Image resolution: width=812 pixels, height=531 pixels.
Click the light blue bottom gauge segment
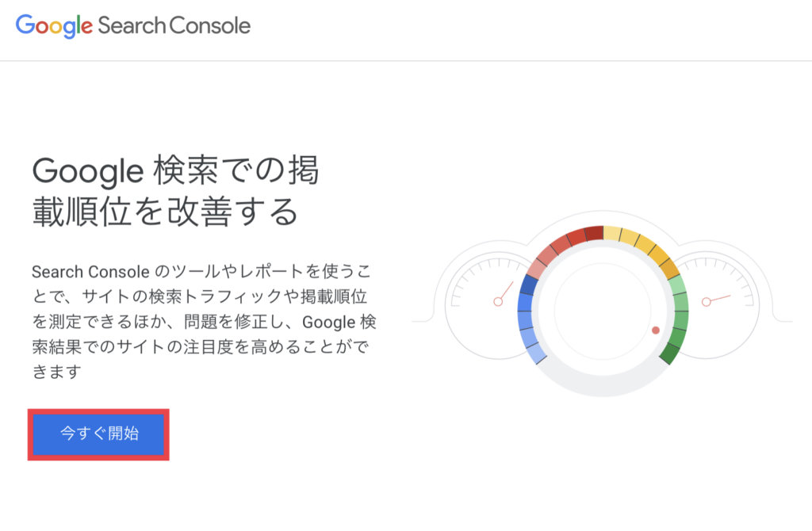[535, 351]
